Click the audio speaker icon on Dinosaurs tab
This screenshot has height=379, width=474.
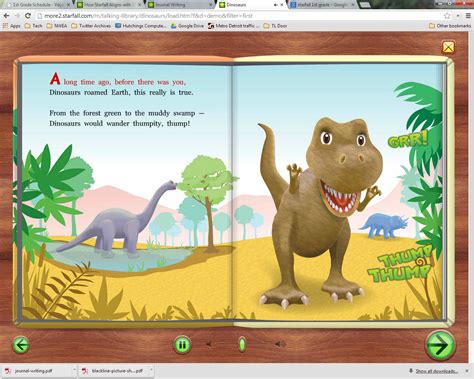click(x=275, y=5)
